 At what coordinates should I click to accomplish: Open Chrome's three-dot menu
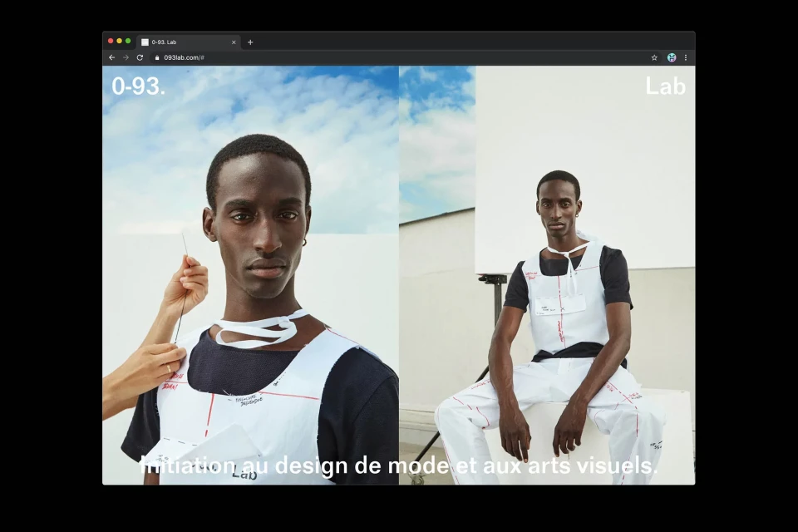(x=686, y=57)
